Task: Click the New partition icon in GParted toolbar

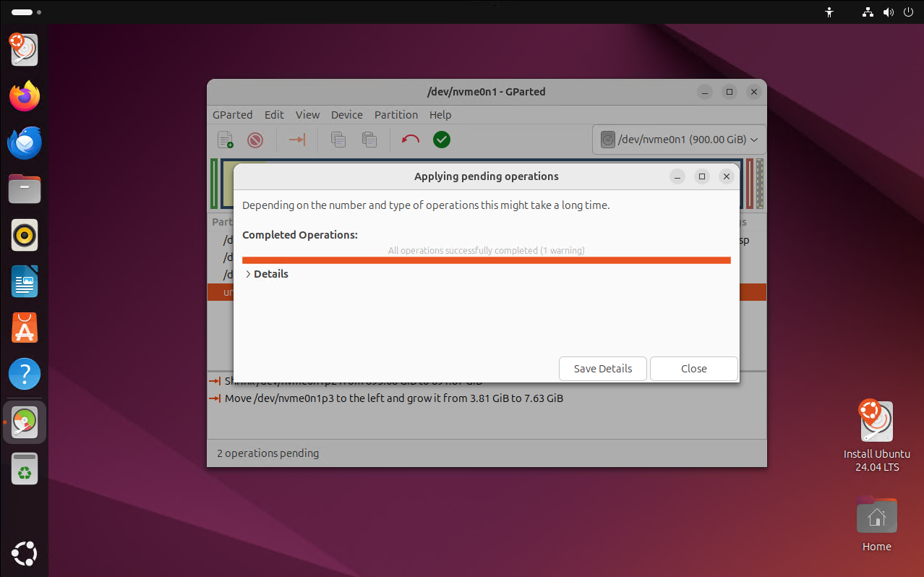Action: pos(226,140)
